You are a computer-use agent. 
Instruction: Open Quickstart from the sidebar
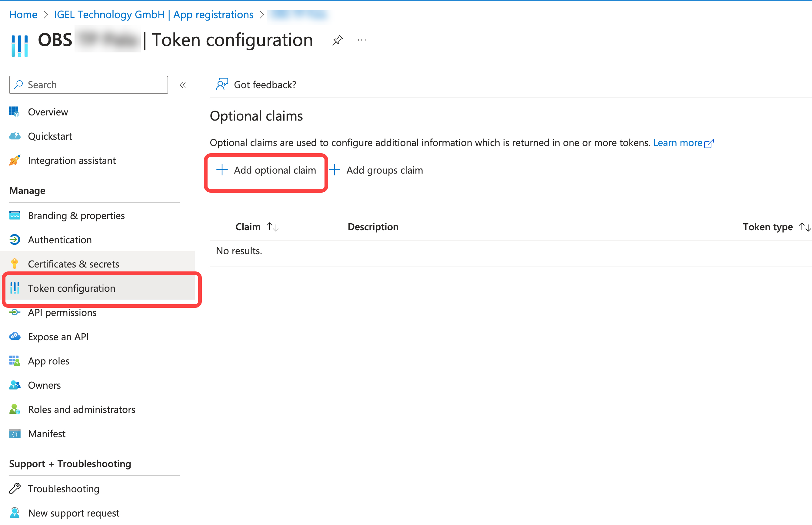pyautogui.click(x=50, y=136)
